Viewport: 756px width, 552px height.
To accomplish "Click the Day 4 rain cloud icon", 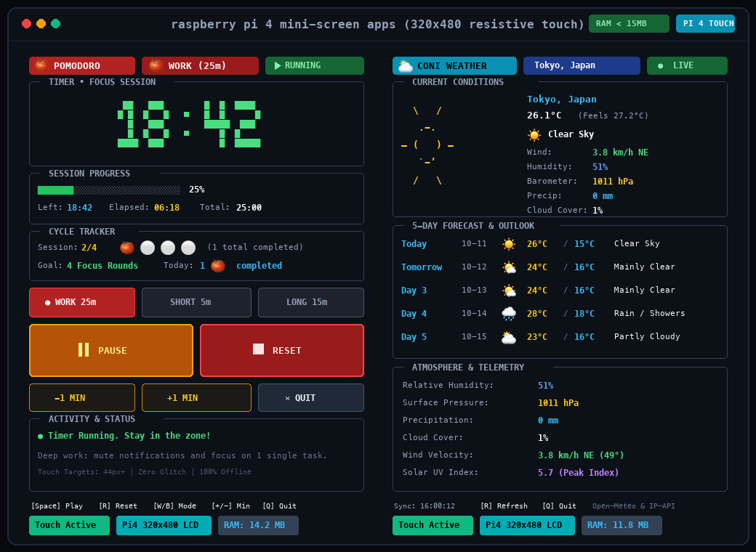I will coord(509,314).
